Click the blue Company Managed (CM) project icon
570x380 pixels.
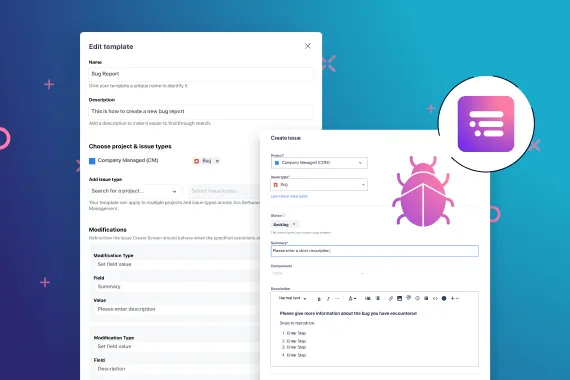pyautogui.click(x=92, y=161)
